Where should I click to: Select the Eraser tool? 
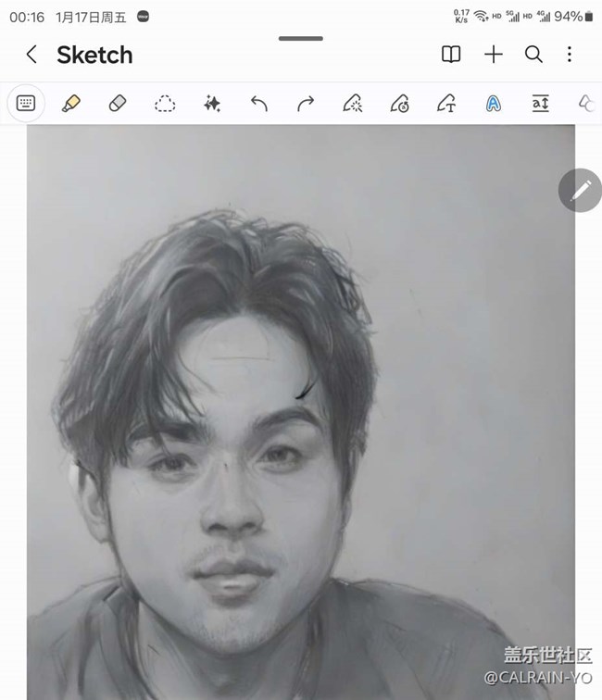(118, 104)
